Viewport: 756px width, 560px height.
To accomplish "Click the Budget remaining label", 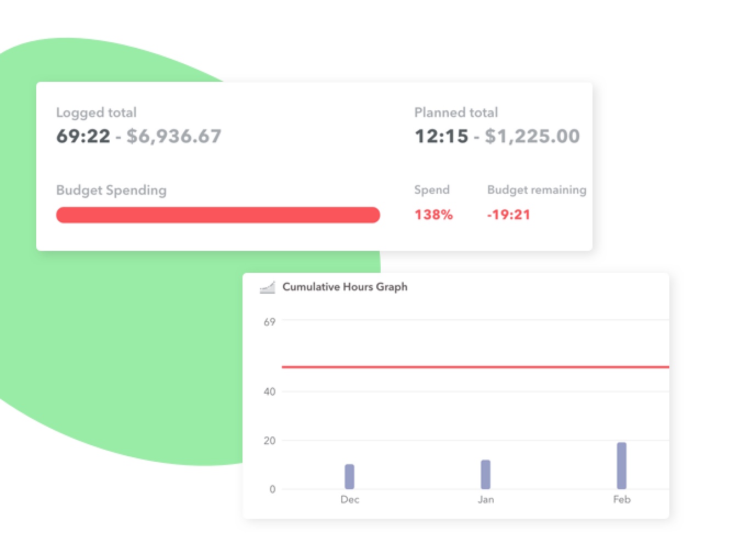I will [537, 190].
